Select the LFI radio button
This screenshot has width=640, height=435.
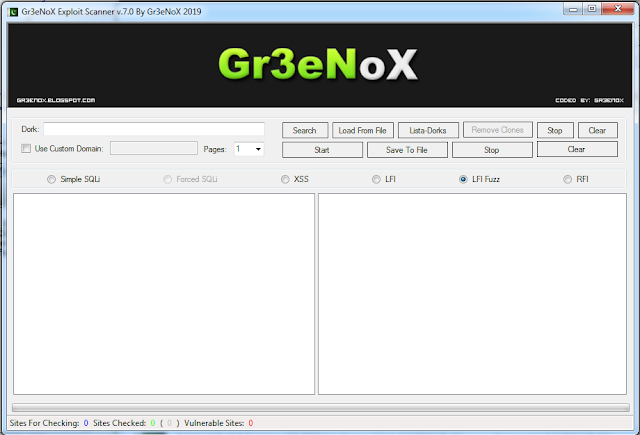click(x=376, y=180)
